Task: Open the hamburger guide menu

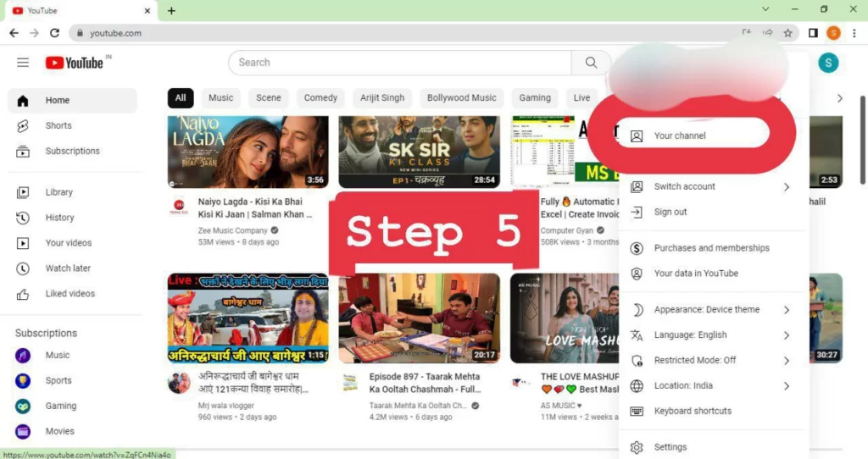Action: pos(23,63)
